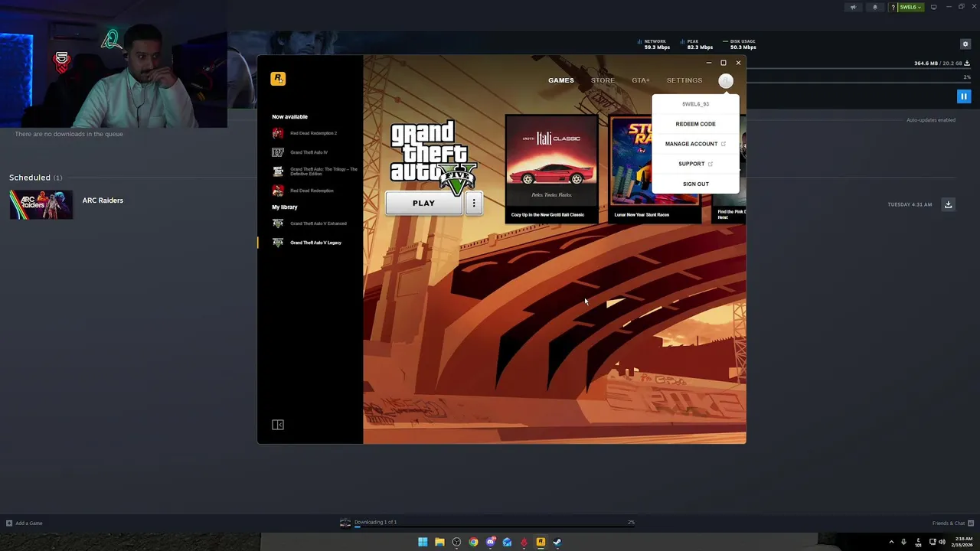Viewport: 980px width, 551px height.
Task: Open the GTA+ tab
Action: [x=641, y=80]
